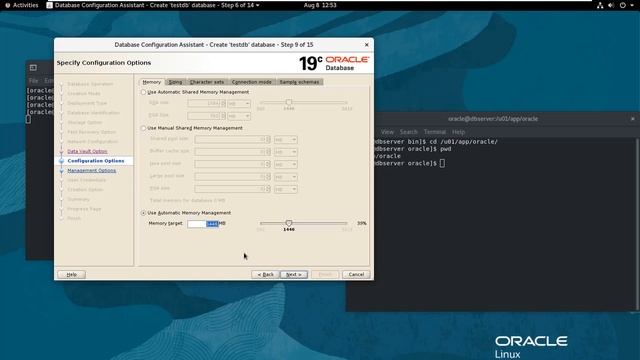This screenshot has height=360, width=640.
Task: Open Search menu in oracle terminal
Action: click(409, 132)
